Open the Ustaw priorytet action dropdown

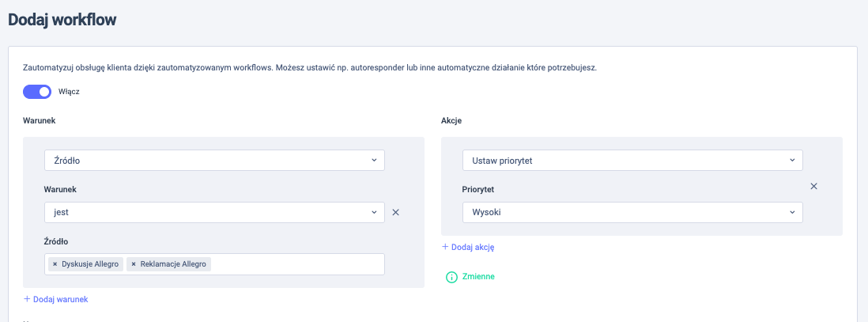(632, 161)
